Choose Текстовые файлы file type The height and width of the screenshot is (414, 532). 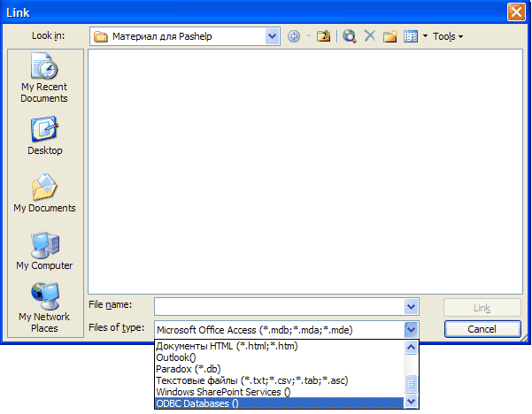point(279,380)
